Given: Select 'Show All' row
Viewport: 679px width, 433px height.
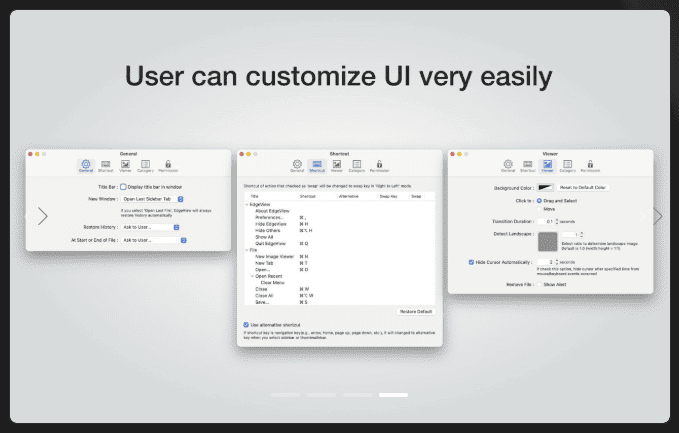Looking at the screenshot, I should (340, 237).
